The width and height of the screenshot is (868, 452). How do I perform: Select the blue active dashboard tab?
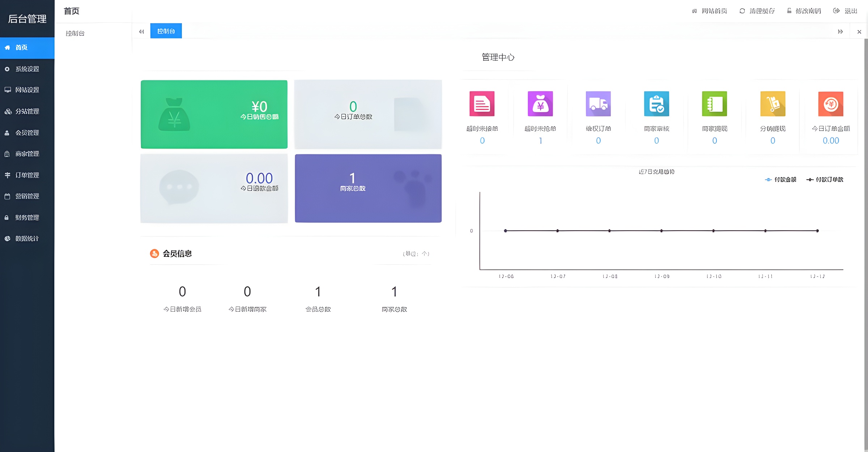coord(166,31)
